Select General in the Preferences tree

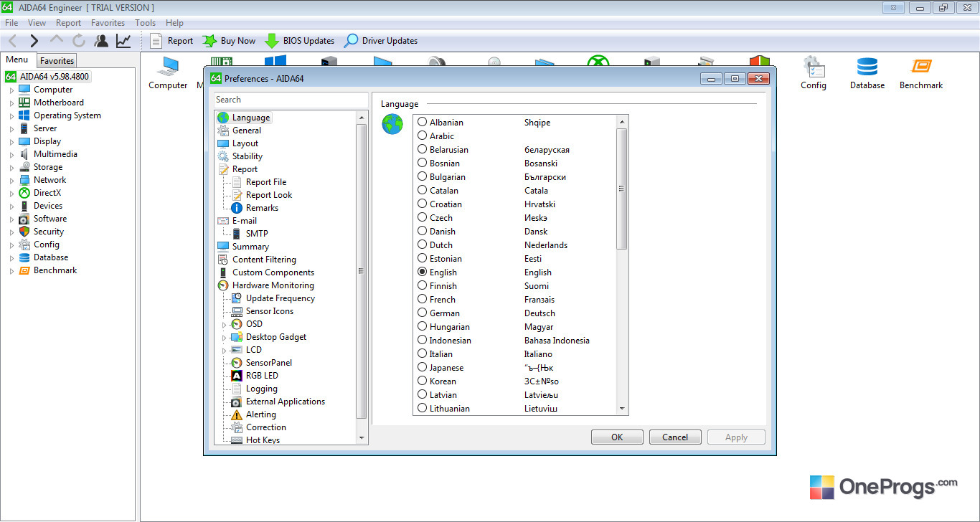click(x=246, y=130)
